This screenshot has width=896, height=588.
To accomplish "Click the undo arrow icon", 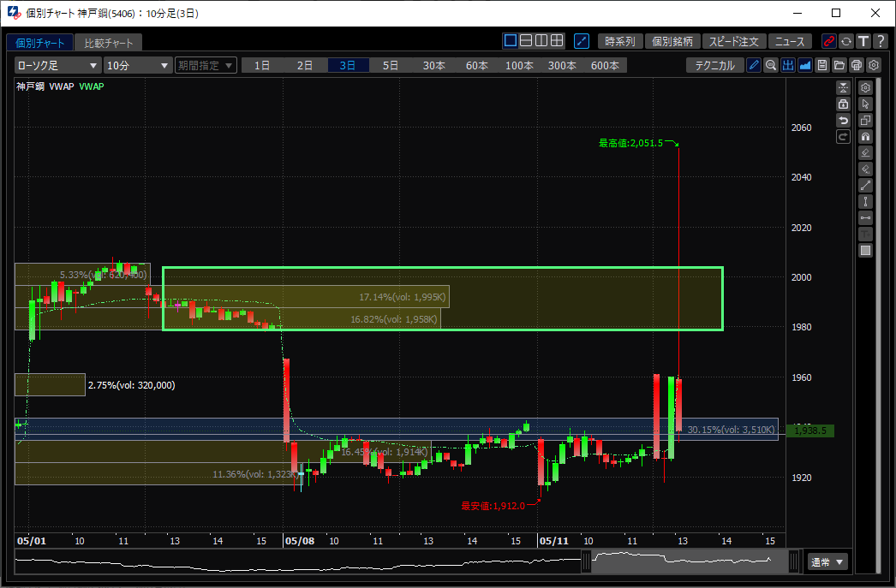I will (844, 121).
